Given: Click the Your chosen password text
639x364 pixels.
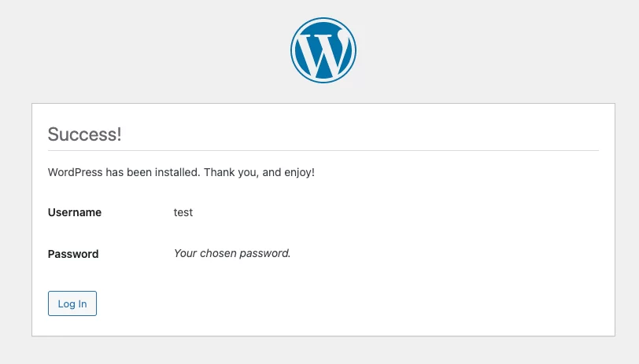Looking at the screenshot, I should [x=232, y=253].
